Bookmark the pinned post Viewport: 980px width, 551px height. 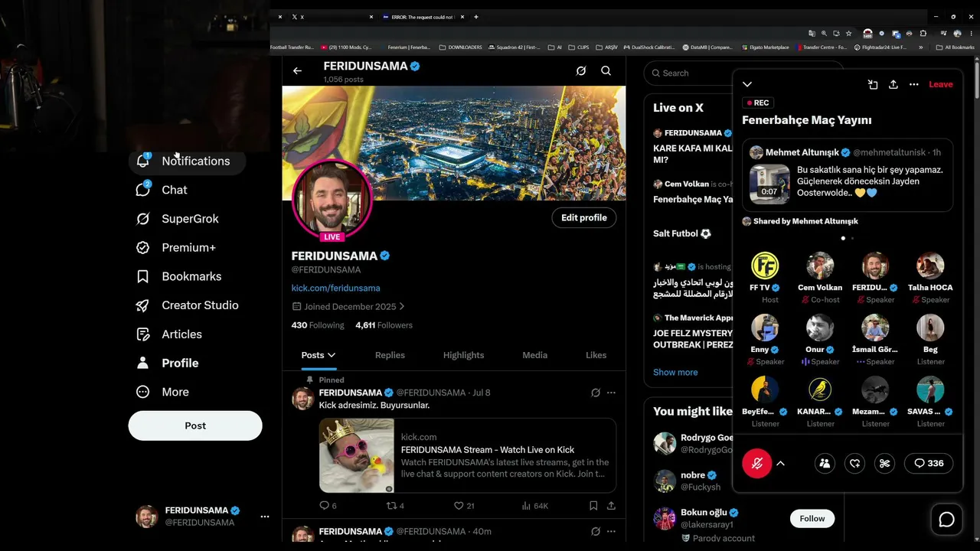click(x=593, y=506)
